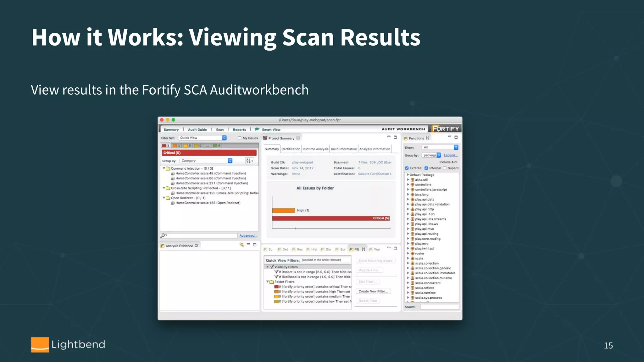Click the Functions Search input field

(440, 307)
